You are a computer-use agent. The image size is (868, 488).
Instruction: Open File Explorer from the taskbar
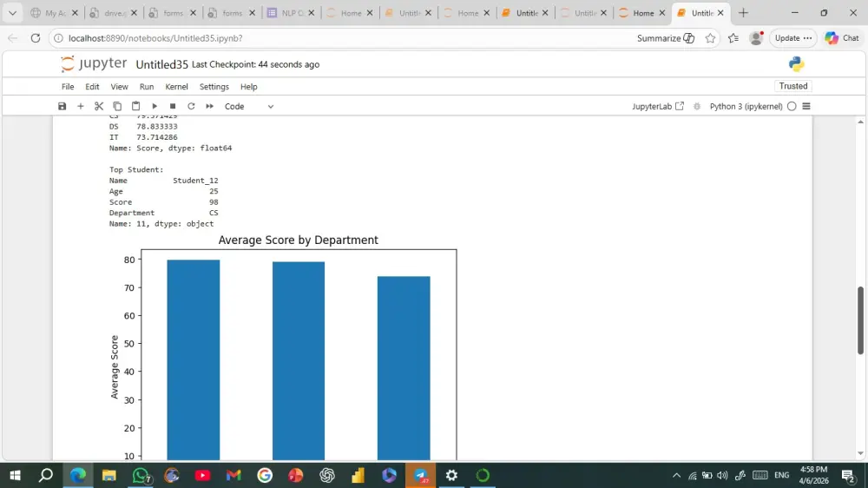[x=109, y=475]
